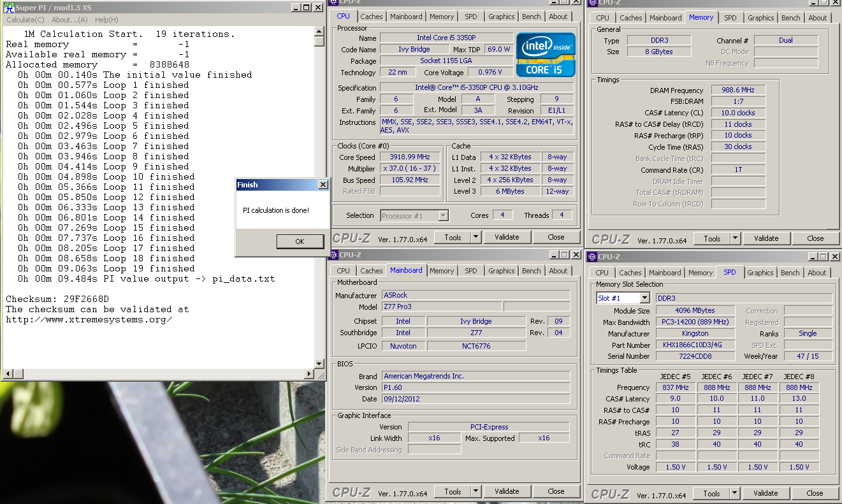Click the Close button in the SPD tab window
Viewport: 842px width, 504px height.
pos(815,493)
